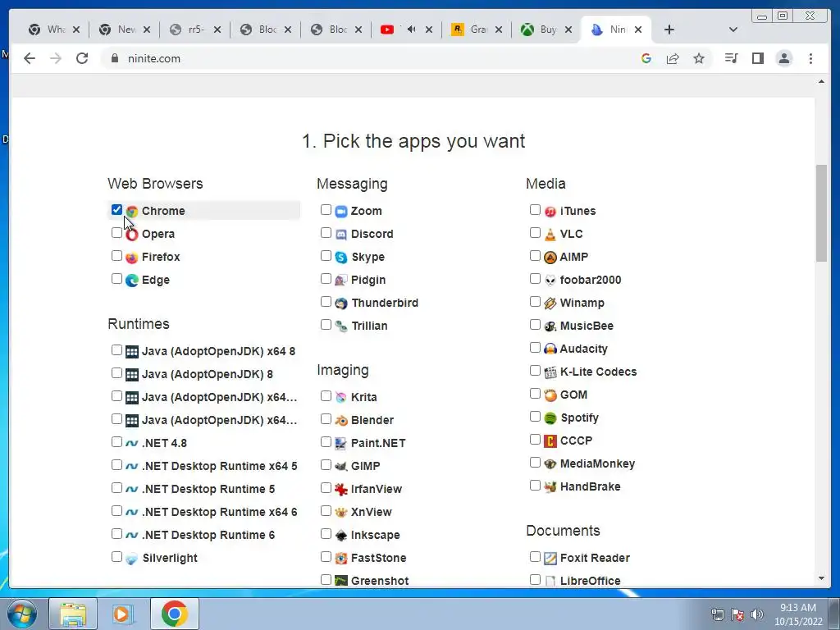Open a new tab with plus button
The width and height of the screenshot is (840, 630).
click(x=669, y=30)
